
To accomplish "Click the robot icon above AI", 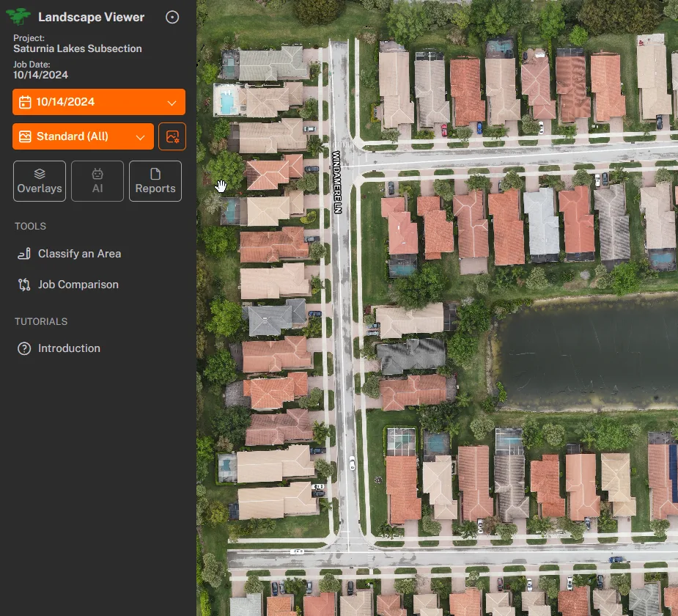I will (x=97, y=174).
